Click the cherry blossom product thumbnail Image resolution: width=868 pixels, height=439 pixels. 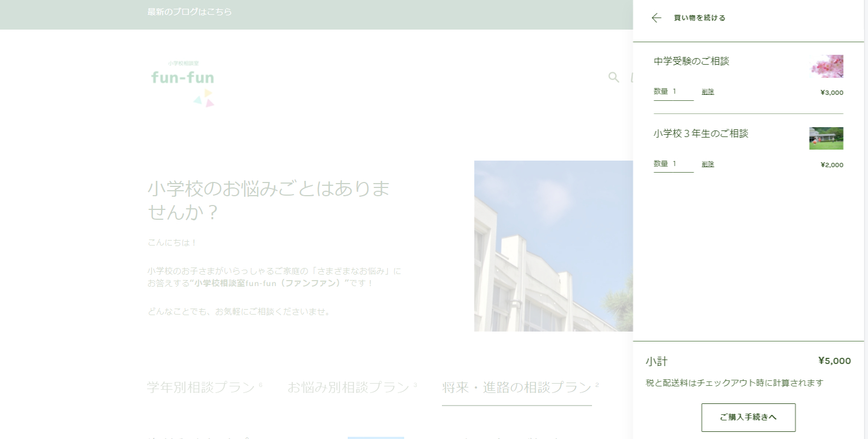point(826,66)
